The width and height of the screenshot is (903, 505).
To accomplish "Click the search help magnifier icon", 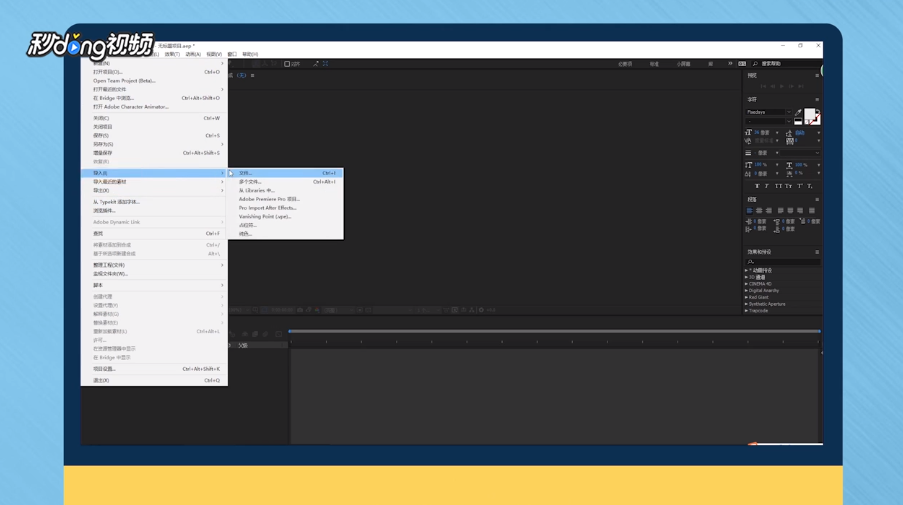I will [755, 64].
